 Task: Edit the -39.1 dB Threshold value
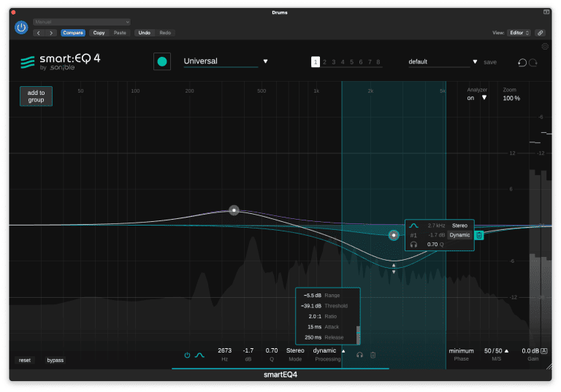tap(311, 306)
